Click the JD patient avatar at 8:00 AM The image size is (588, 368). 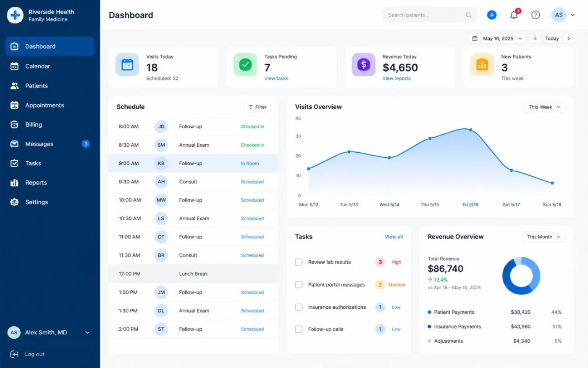point(161,127)
